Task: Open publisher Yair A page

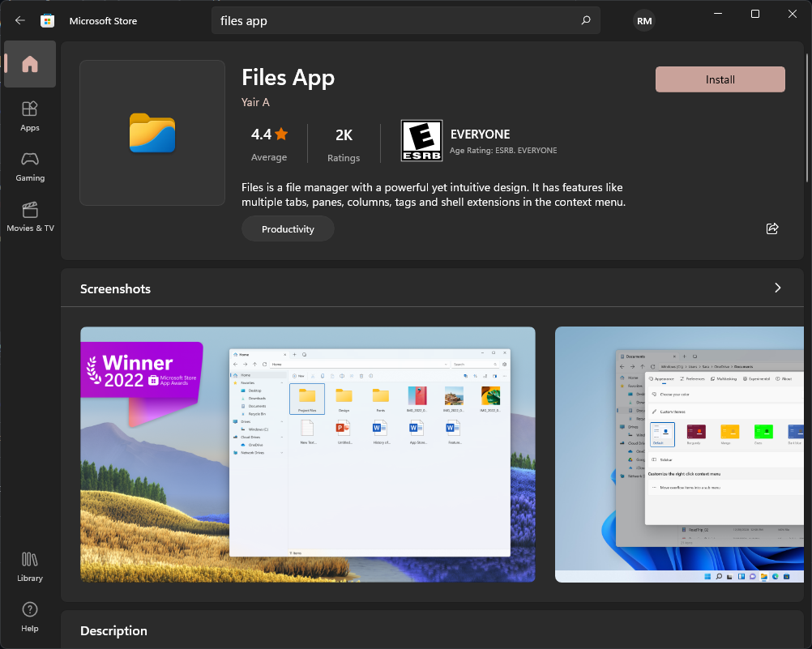Action: (x=255, y=102)
